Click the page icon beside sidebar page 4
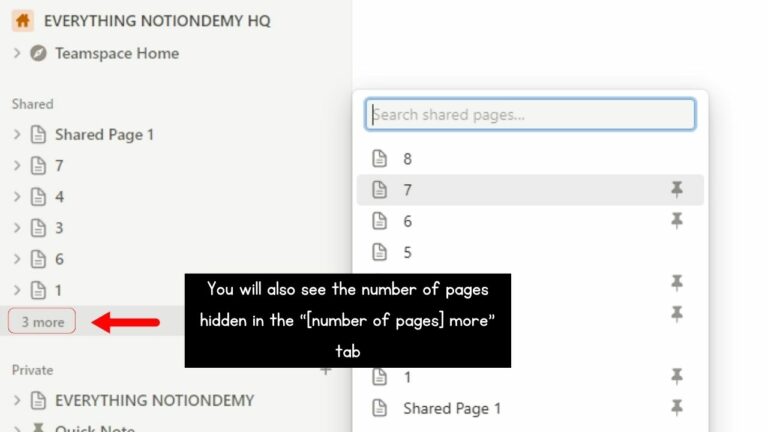 pos(38,196)
